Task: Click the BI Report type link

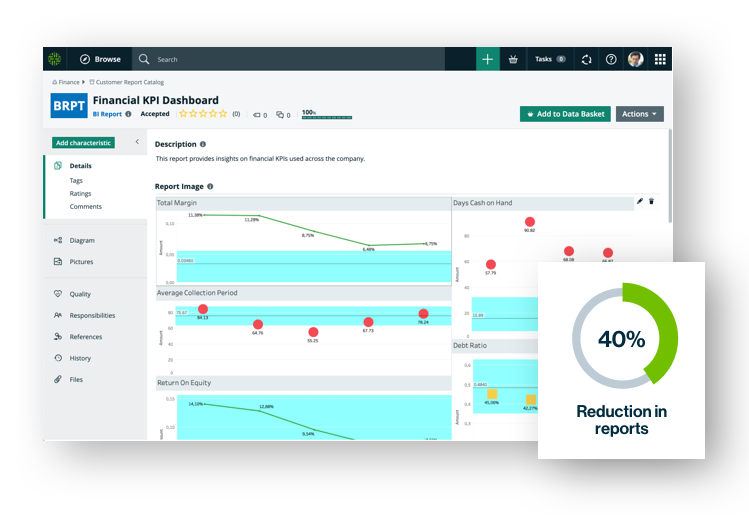Action: [x=107, y=114]
